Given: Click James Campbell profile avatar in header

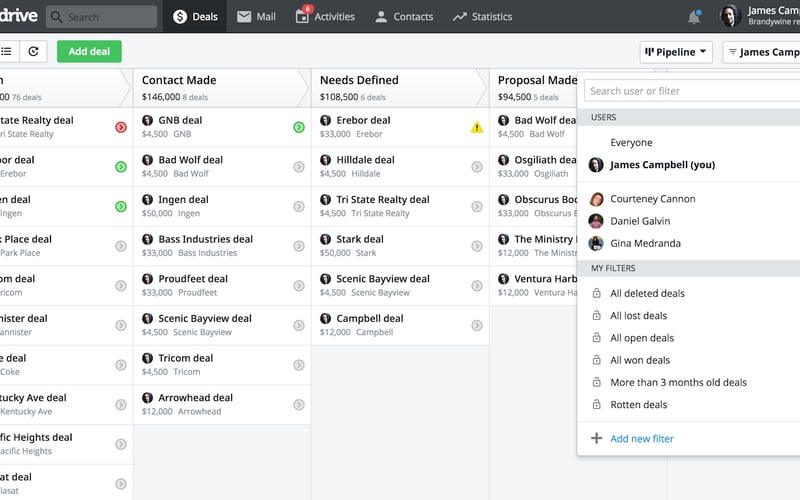Looking at the screenshot, I should click(x=730, y=16).
